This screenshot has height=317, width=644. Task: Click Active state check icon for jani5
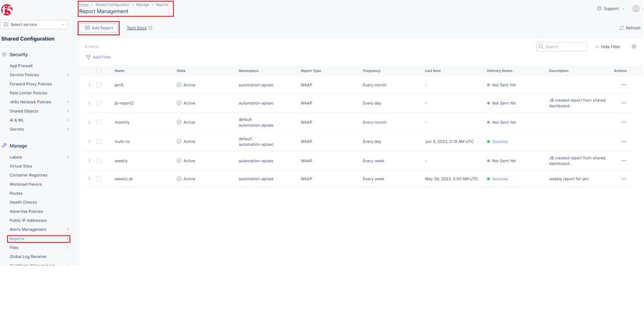point(179,85)
